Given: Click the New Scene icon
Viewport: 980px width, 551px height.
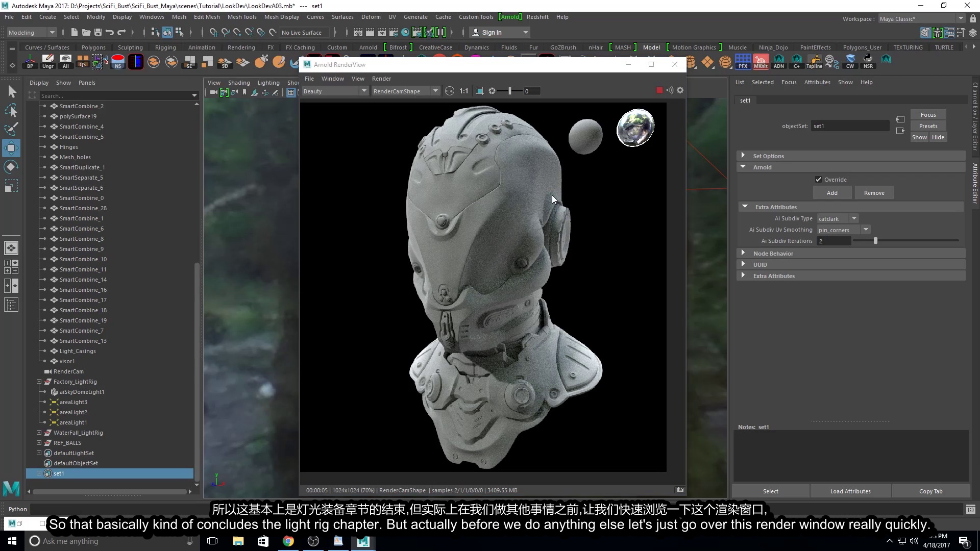Looking at the screenshot, I should click(75, 32).
